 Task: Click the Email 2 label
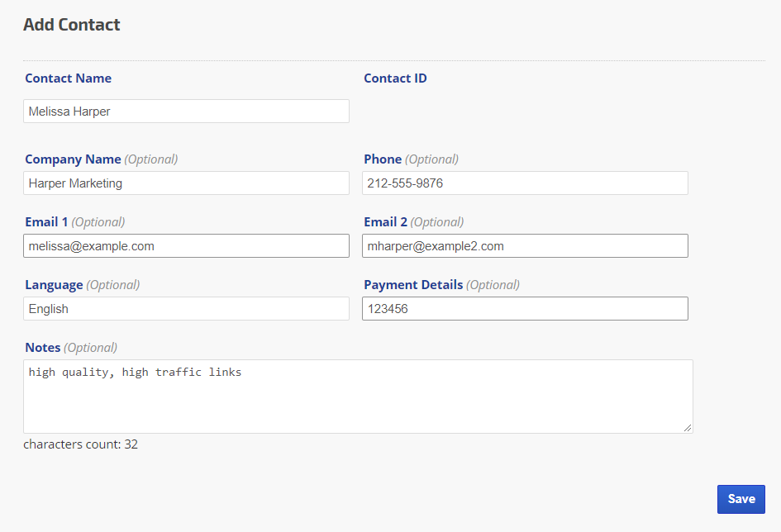386,222
